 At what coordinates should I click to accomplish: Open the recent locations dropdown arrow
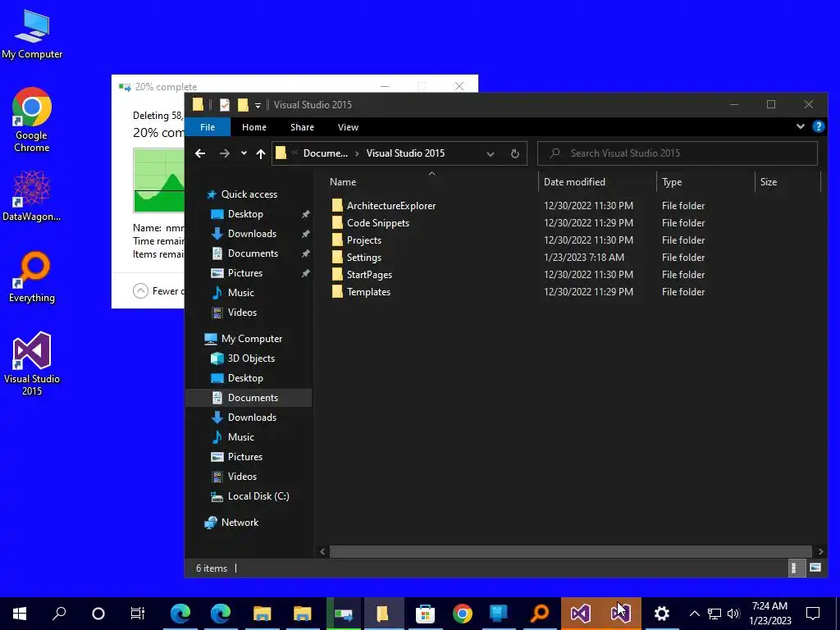(x=244, y=153)
